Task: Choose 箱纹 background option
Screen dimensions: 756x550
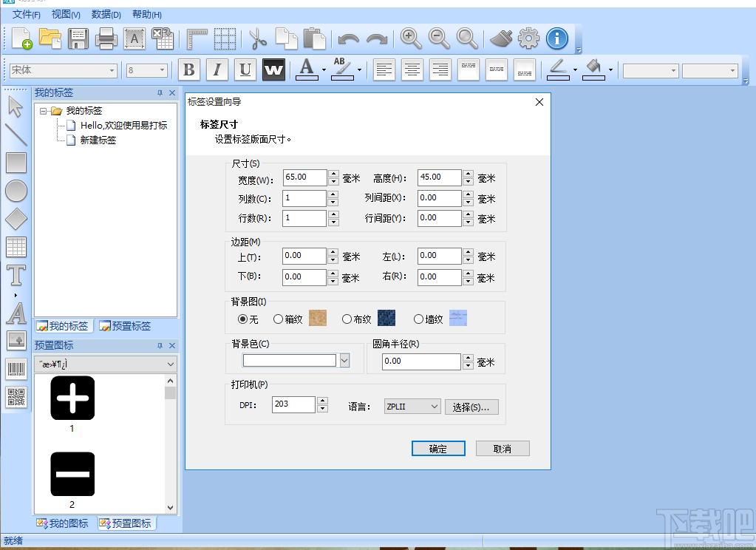Action: pyautogui.click(x=287, y=319)
